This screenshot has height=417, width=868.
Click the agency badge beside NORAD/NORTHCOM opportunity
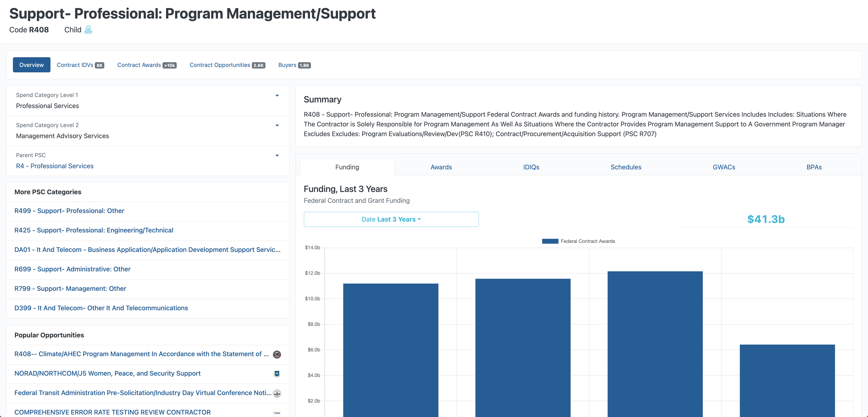(x=277, y=374)
